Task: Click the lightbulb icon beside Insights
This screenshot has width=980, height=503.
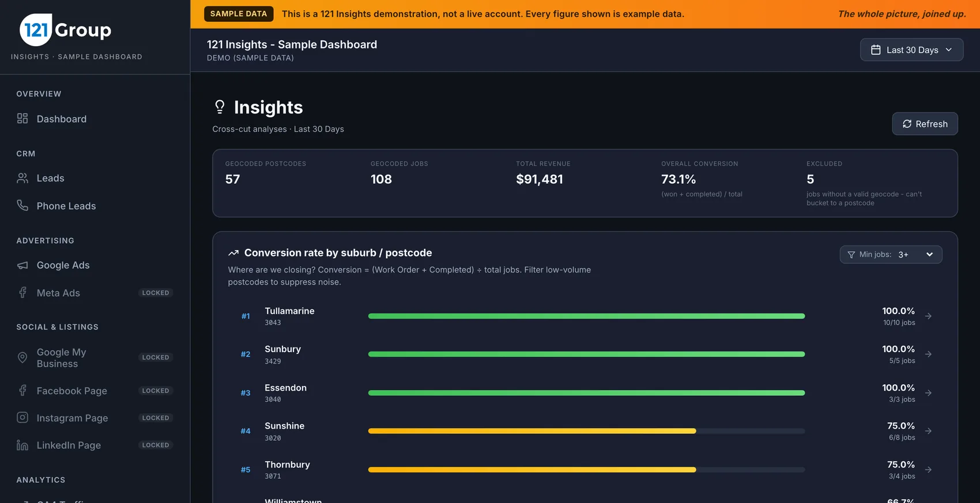Action: 220,107
